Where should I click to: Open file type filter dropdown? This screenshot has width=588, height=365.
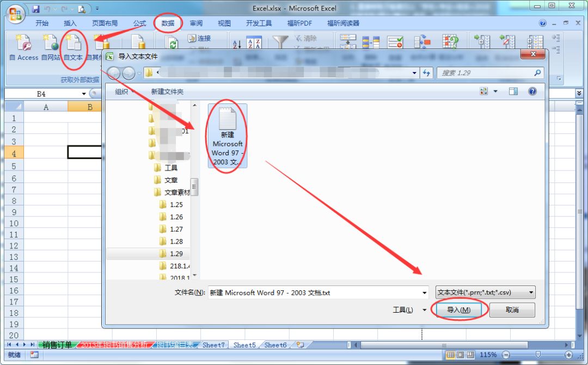pos(531,292)
